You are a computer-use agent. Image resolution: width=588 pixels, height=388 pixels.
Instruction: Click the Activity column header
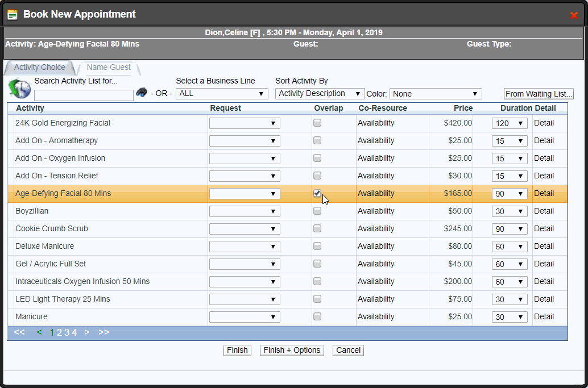(x=30, y=109)
